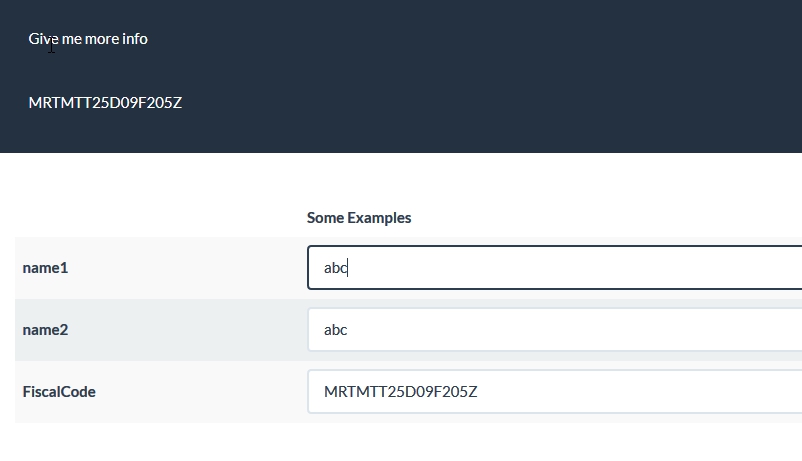802x461 pixels.
Task: Click the "abc" text inside name2 field
Action: [335, 330]
